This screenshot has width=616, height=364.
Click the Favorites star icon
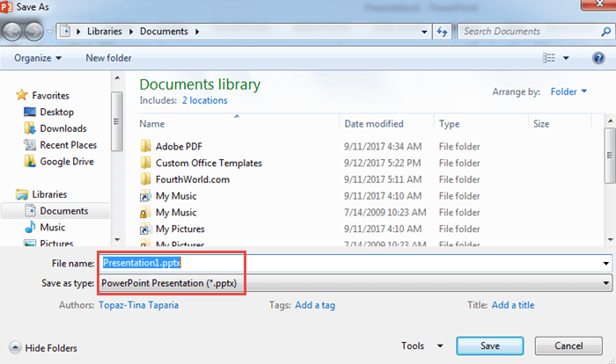22,95
